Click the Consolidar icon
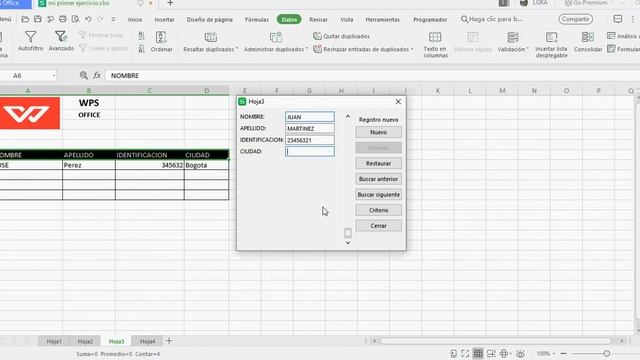640x360 pixels. [588, 37]
